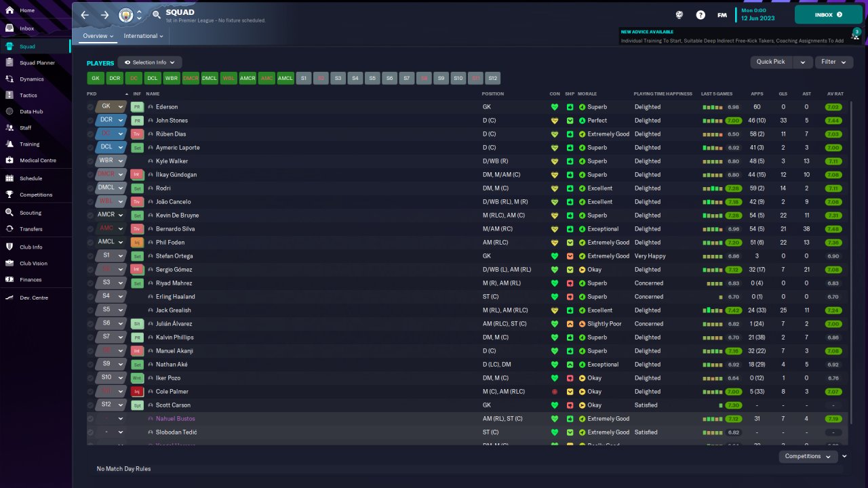The height and width of the screenshot is (488, 868).
Task: Open the Tactics sidebar icon
Action: pyautogui.click(x=9, y=95)
